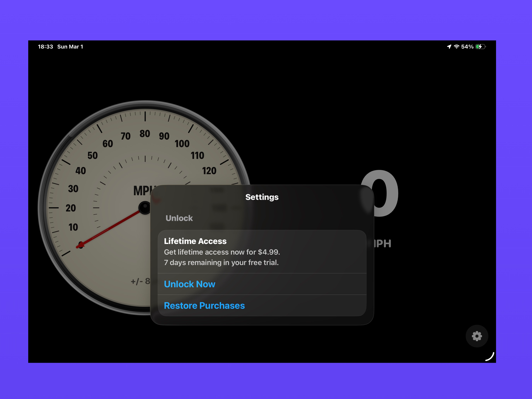Screen dimensions: 532x399
Task: Tap the 80 mark on the speedometer dial
Action: pos(145,134)
